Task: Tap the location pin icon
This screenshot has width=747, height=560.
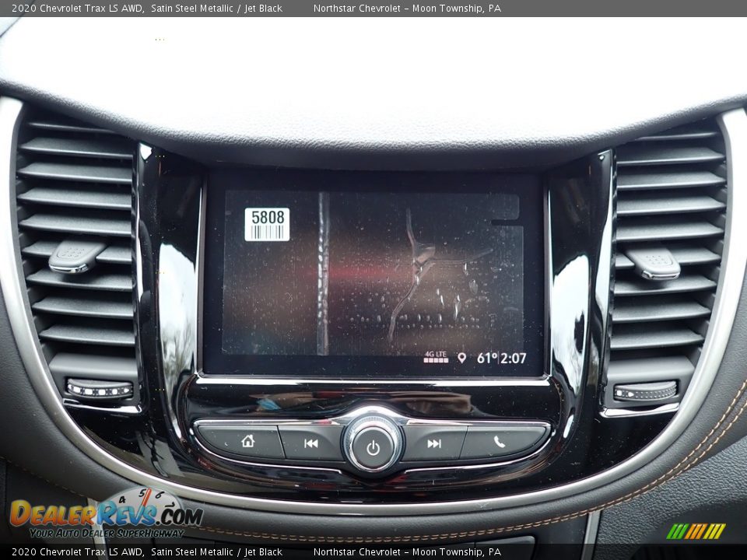Action: 461,358
